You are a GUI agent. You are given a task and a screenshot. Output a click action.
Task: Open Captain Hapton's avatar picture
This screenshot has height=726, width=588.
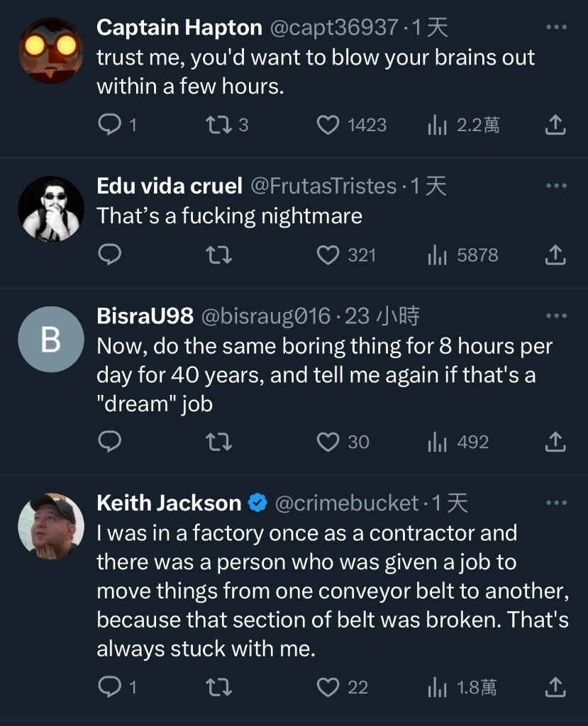click(x=50, y=50)
